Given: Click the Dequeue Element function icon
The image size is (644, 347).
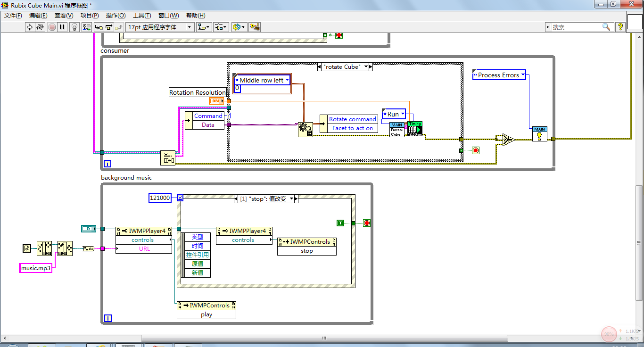Looking at the screenshot, I should point(167,157).
